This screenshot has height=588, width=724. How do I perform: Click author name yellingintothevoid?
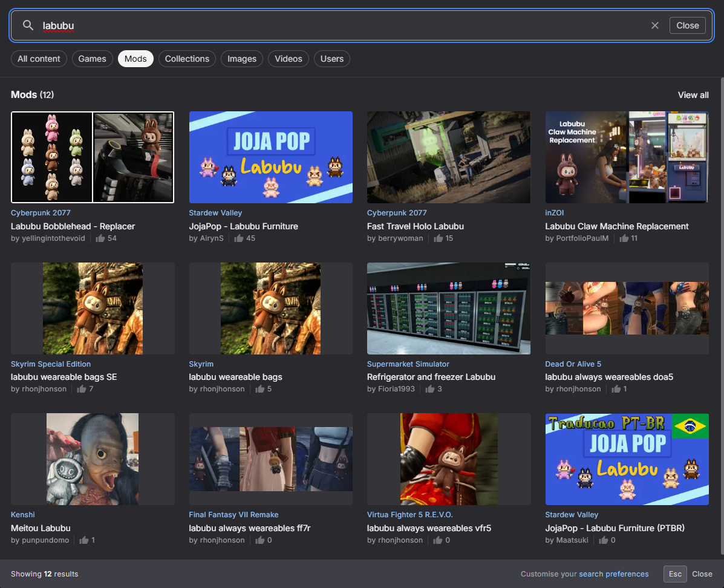point(54,238)
